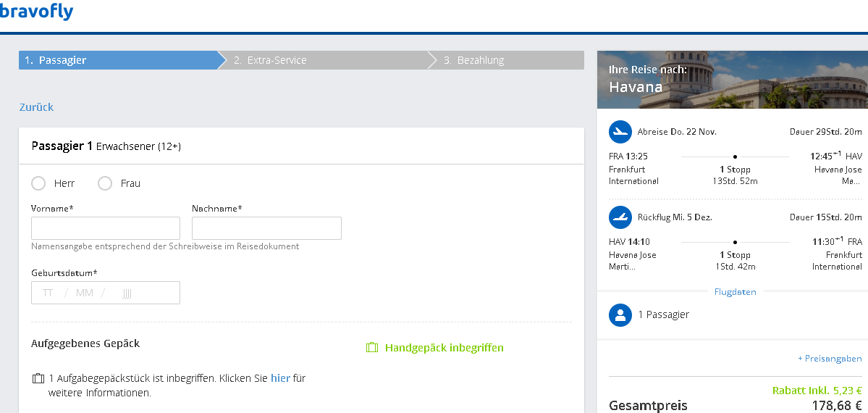Click the 'Dauer 15Std. 20m' text
Image resolution: width=868 pixels, height=413 pixels.
[826, 217]
